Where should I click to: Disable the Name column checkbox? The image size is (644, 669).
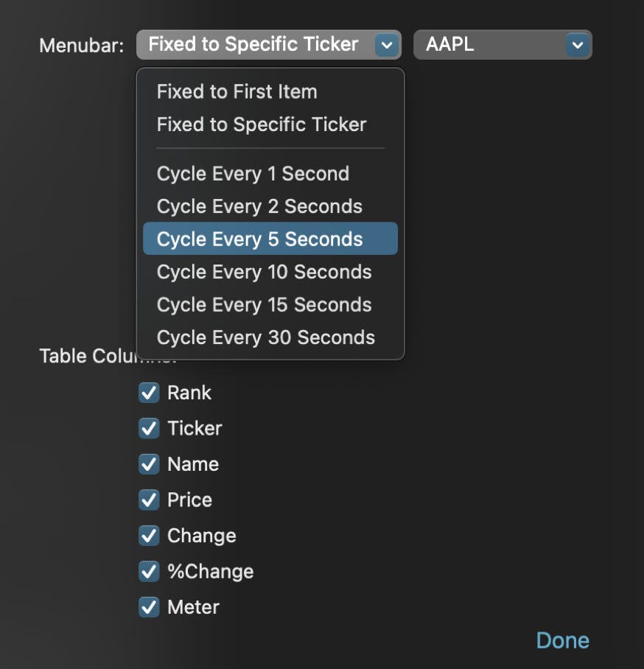(x=149, y=464)
